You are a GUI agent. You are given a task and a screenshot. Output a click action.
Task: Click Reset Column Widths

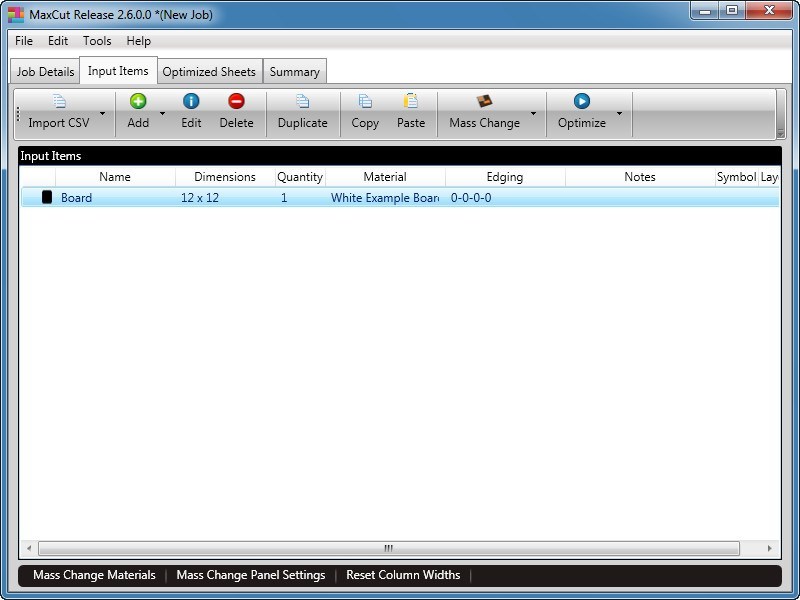[403, 575]
